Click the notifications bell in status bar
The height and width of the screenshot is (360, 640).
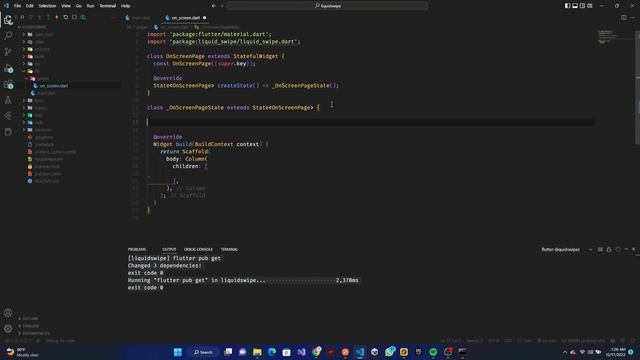click(x=633, y=340)
